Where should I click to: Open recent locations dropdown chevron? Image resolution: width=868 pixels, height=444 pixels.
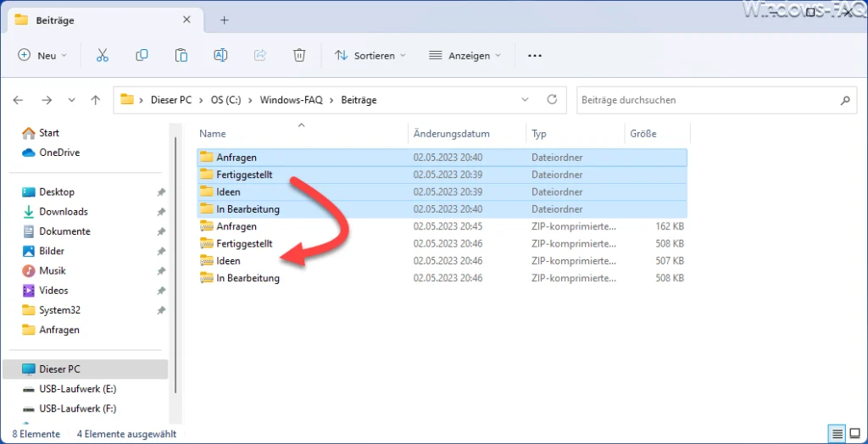point(71,100)
